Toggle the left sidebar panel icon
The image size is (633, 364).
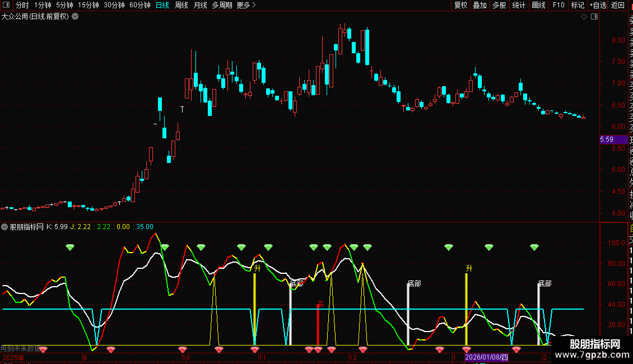click(x=6, y=6)
